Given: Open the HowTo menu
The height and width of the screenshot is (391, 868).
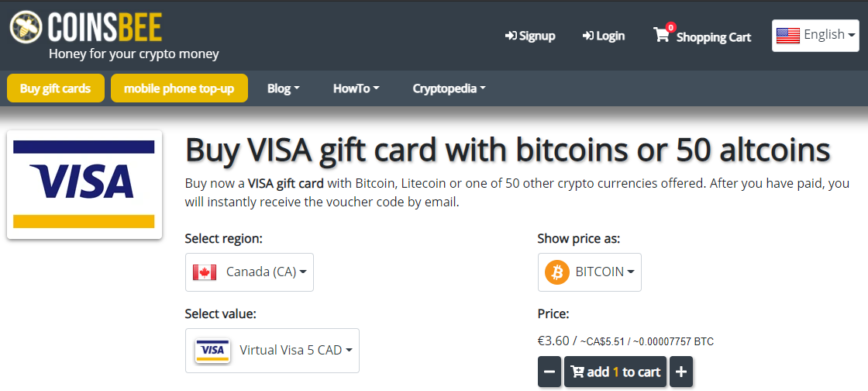Looking at the screenshot, I should pyautogui.click(x=356, y=88).
